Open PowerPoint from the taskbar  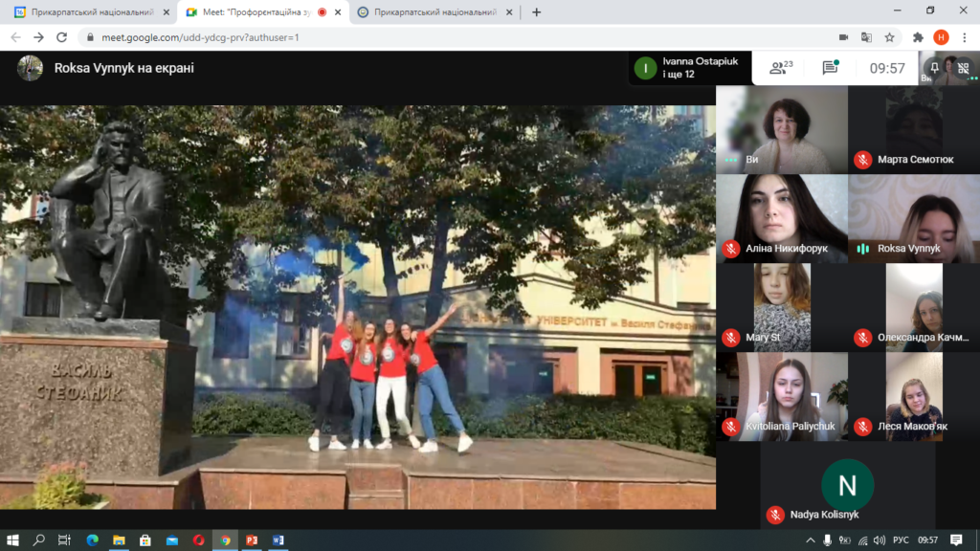click(252, 540)
